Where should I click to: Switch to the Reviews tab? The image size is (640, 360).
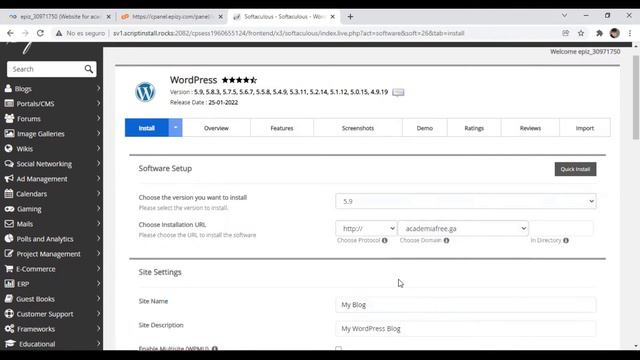coord(530,128)
